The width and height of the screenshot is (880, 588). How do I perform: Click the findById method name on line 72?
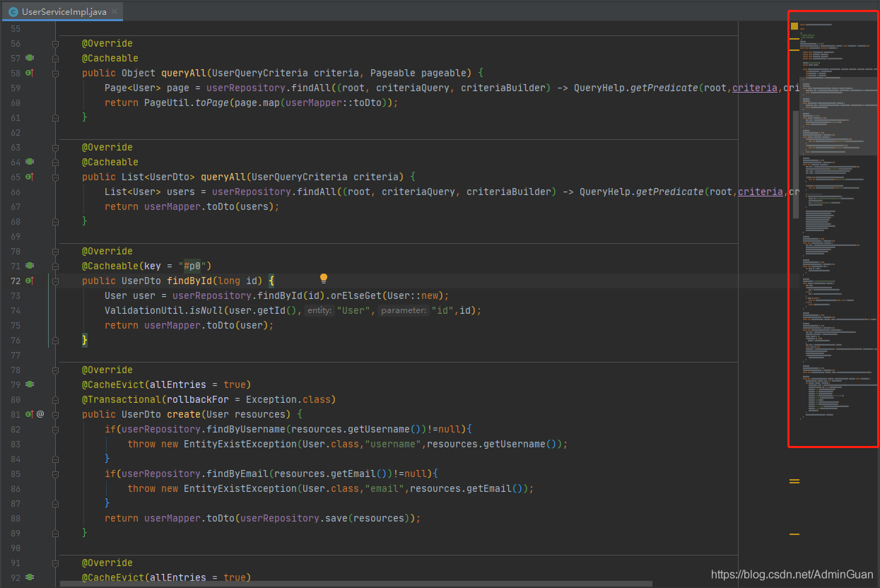[189, 281]
